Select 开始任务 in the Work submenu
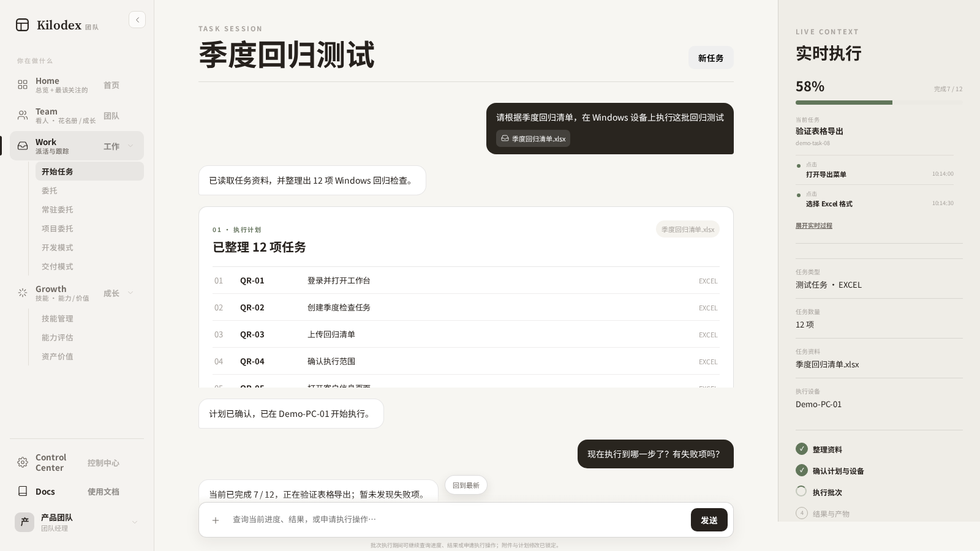Screen dimensions: 980x551 click(89, 171)
